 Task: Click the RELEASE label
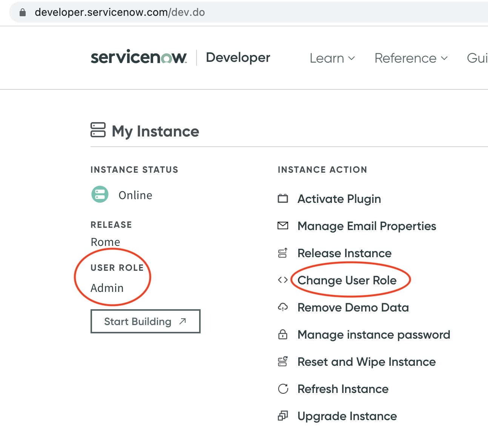(111, 225)
